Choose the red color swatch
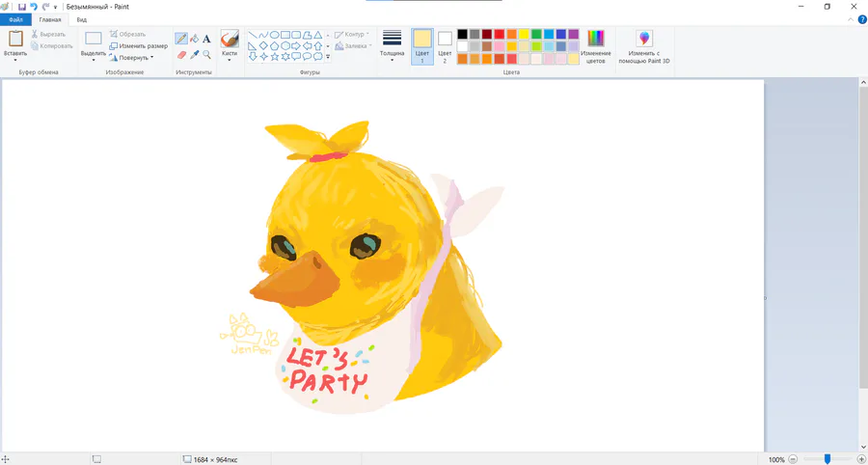868x465 pixels. [x=500, y=35]
